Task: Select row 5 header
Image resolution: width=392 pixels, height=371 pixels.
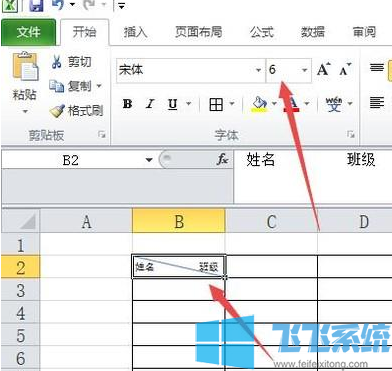Action: tap(21, 335)
